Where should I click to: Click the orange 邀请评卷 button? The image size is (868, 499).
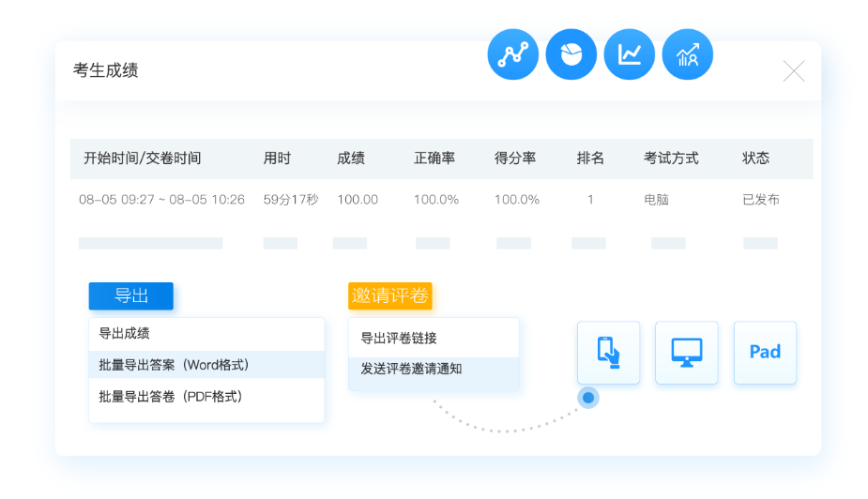(389, 295)
